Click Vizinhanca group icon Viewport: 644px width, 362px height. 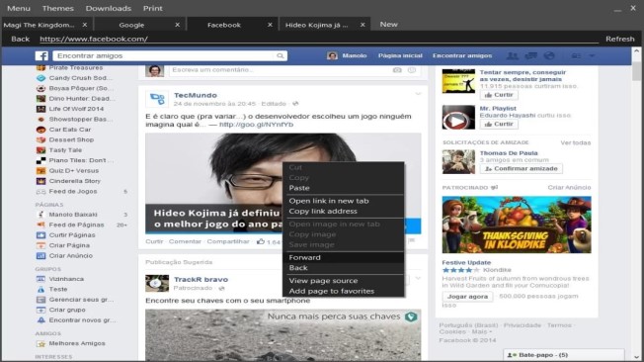point(40,279)
